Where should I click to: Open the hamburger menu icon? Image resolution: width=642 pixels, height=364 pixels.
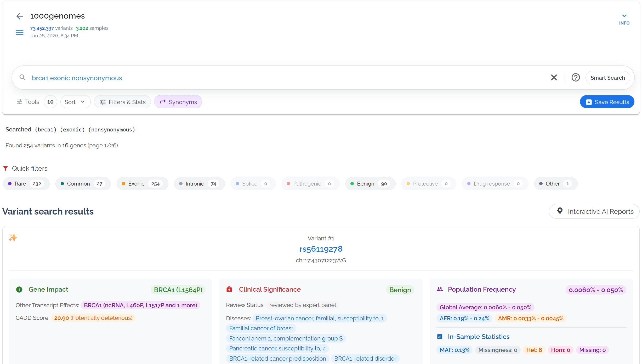[20, 32]
